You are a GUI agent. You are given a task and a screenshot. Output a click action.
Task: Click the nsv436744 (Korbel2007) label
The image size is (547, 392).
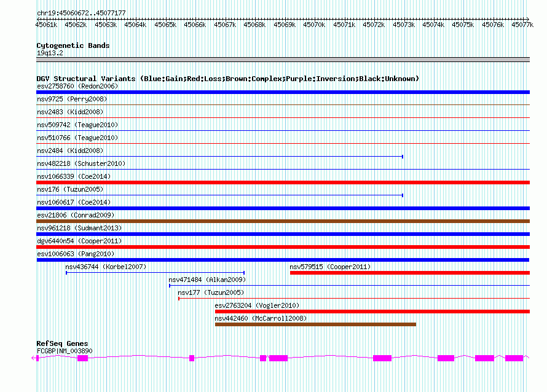coord(106,267)
